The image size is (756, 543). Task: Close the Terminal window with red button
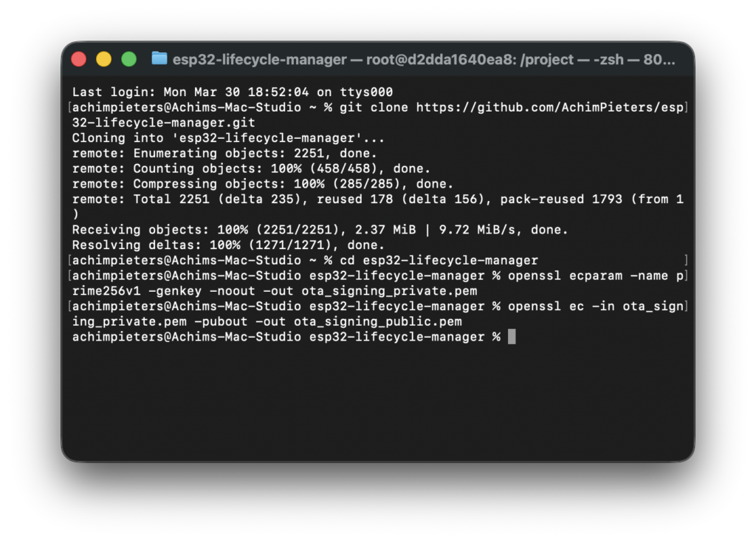79,59
